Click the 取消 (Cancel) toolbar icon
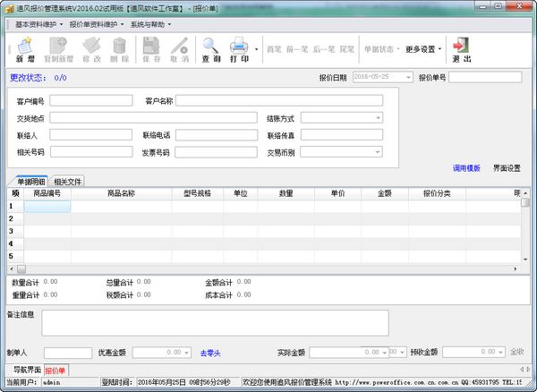The height and width of the screenshot is (392, 537). (179, 48)
